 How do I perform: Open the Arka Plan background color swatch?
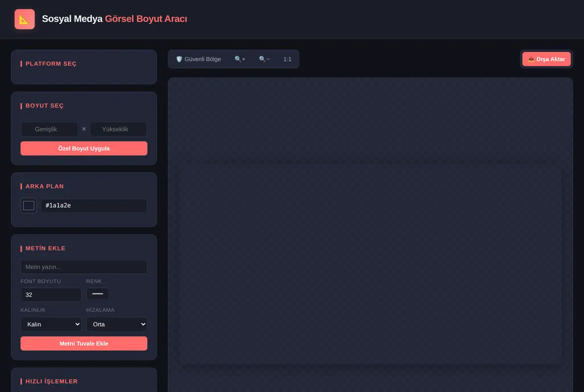(x=29, y=206)
